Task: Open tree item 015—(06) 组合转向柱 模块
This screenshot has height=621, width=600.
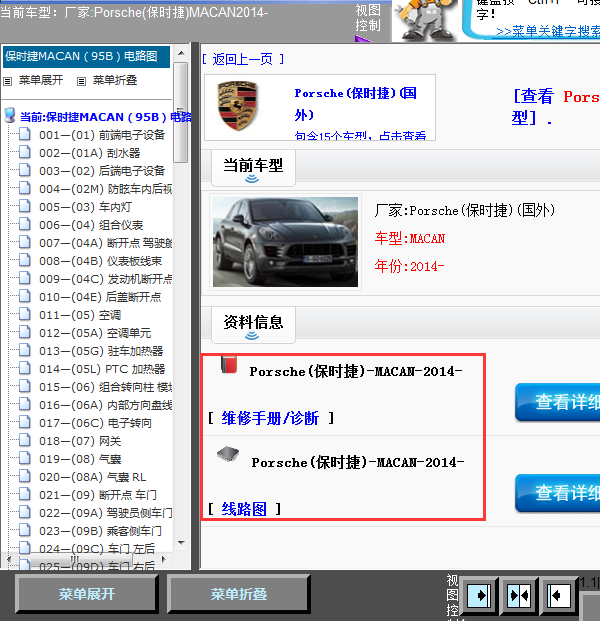Action: (x=105, y=387)
